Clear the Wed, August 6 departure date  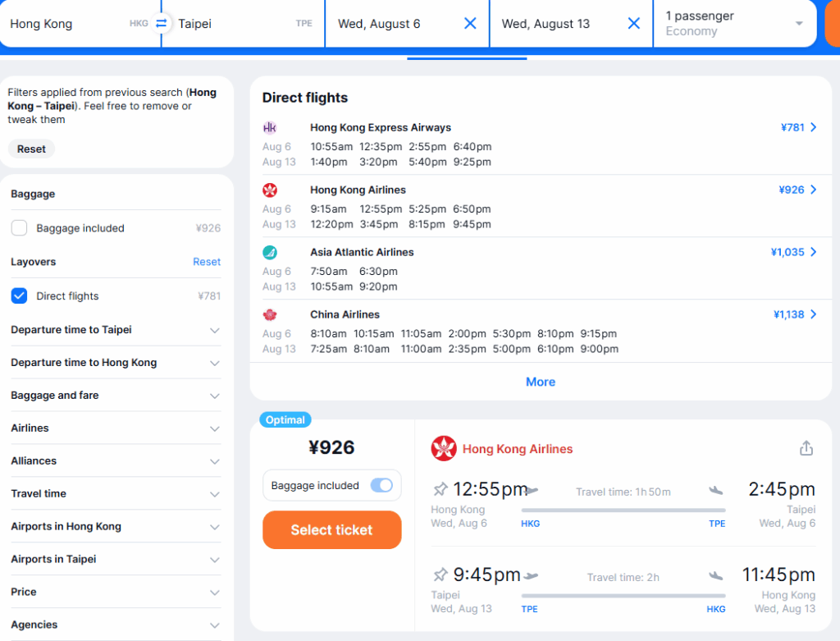tap(470, 24)
